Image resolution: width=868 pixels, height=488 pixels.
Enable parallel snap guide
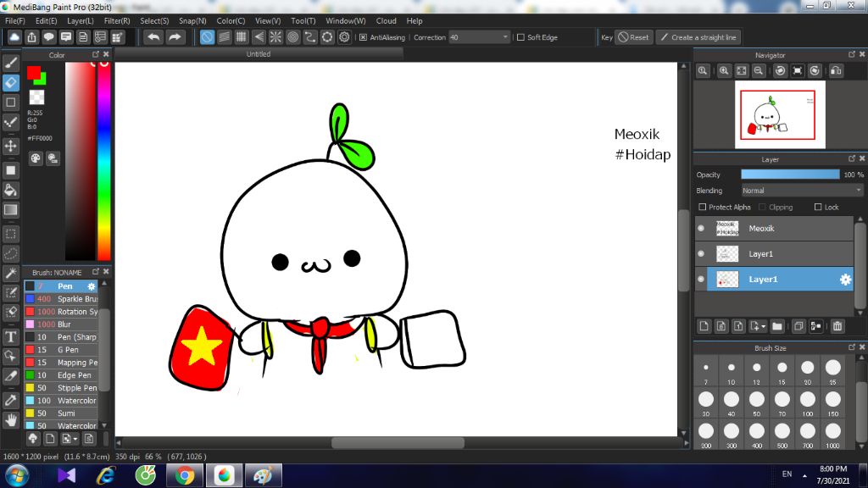click(x=224, y=37)
